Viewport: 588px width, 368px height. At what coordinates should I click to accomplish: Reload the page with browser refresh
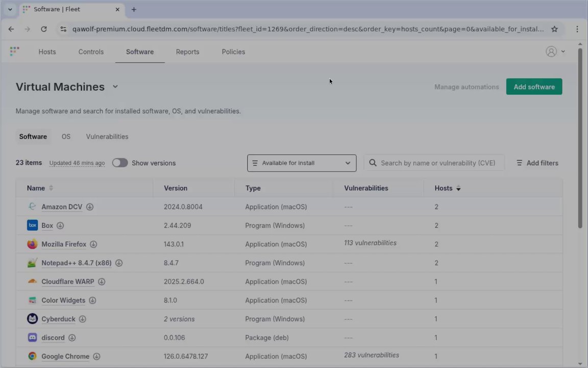pos(44,29)
